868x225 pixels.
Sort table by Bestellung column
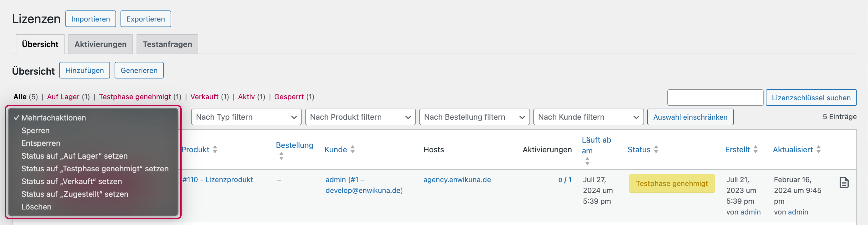(x=294, y=145)
